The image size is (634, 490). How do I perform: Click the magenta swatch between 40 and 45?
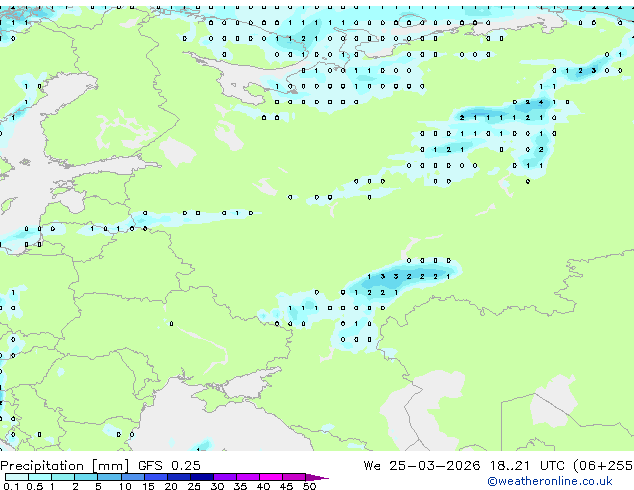coord(271,477)
